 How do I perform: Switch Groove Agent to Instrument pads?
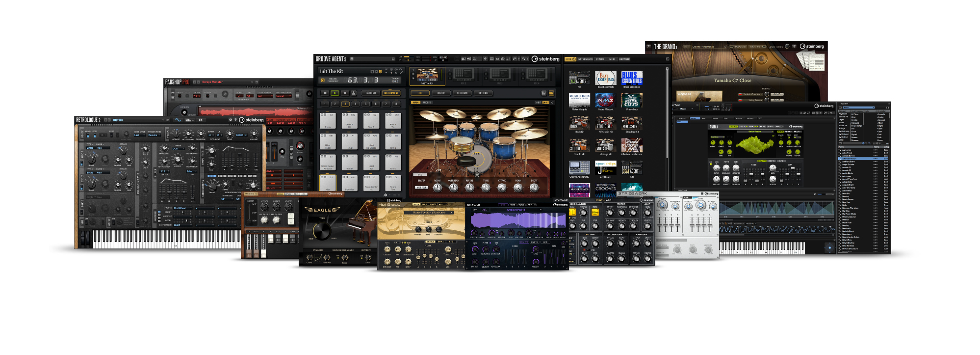click(391, 93)
